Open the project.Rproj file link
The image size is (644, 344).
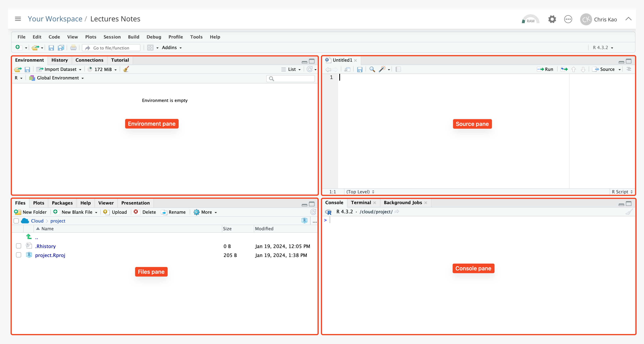coord(50,255)
